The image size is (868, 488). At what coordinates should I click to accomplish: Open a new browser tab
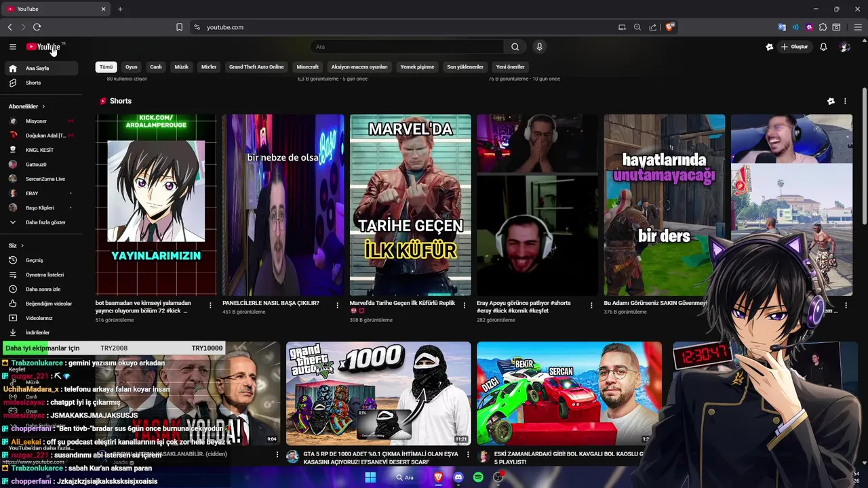[120, 9]
